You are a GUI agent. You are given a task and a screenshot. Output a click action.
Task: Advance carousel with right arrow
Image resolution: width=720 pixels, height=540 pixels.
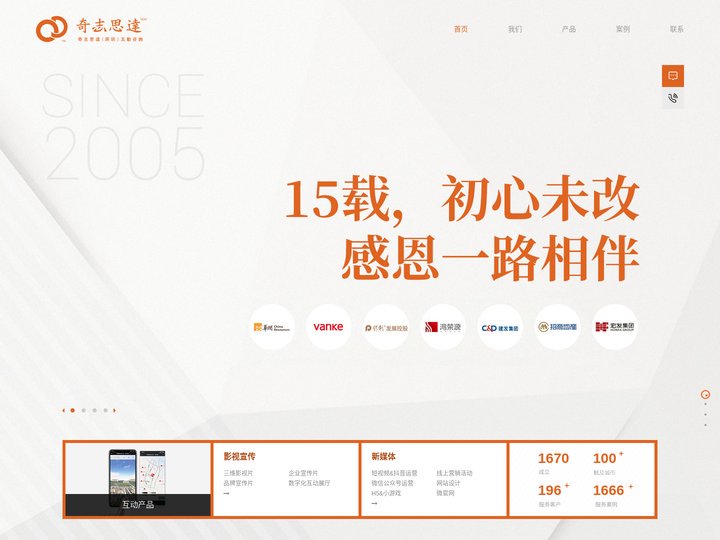pos(114,411)
